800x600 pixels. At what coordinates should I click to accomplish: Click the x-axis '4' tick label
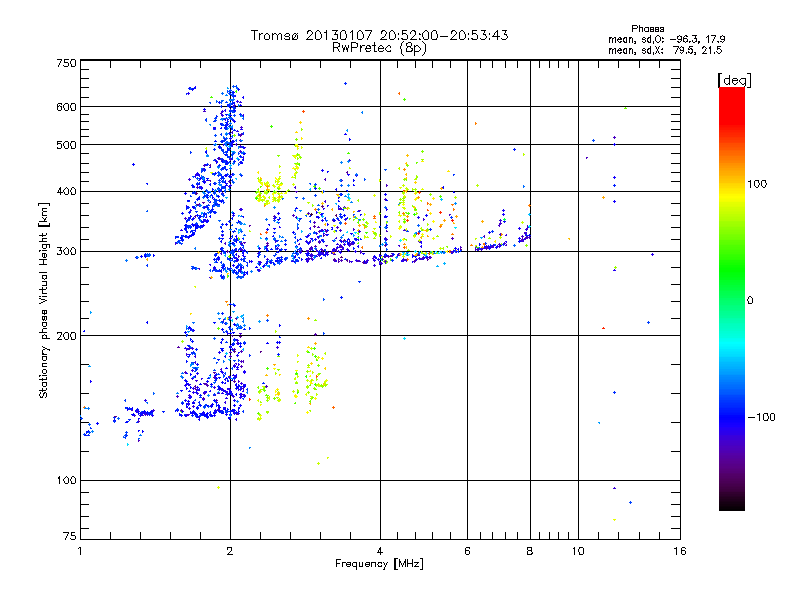pos(380,551)
